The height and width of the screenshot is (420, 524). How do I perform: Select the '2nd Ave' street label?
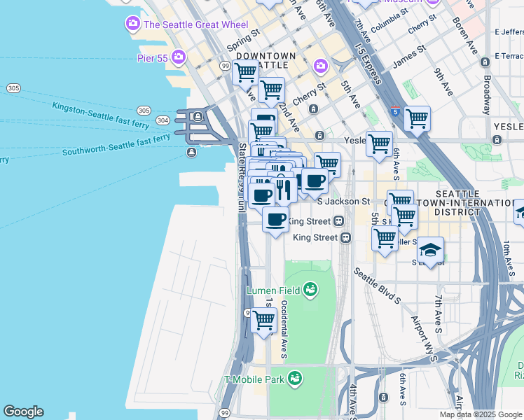pyautogui.click(x=289, y=117)
